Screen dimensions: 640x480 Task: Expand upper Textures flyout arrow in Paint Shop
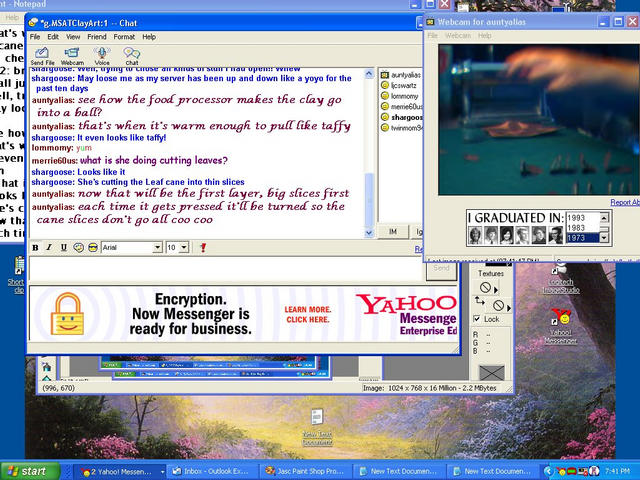[x=496, y=290]
